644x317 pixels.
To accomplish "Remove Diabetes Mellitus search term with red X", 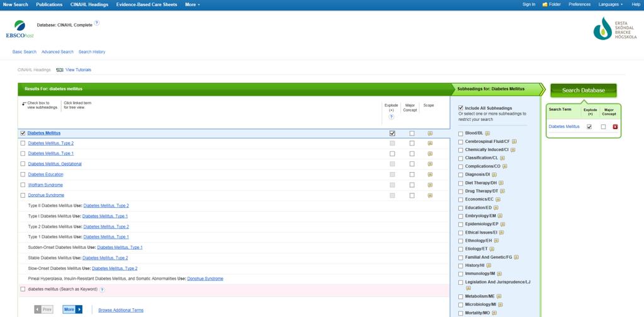I will [x=615, y=127].
